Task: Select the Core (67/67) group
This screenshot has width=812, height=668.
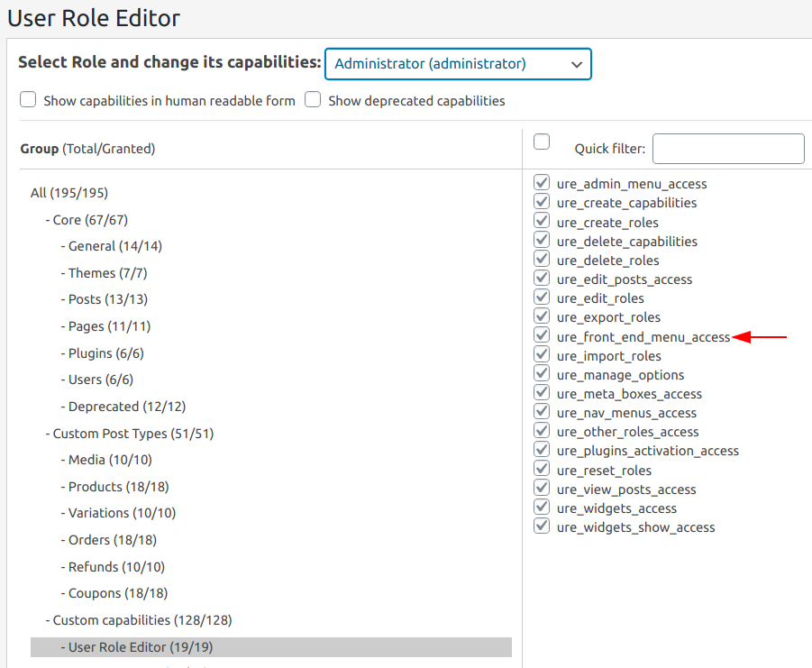Action: 87,220
